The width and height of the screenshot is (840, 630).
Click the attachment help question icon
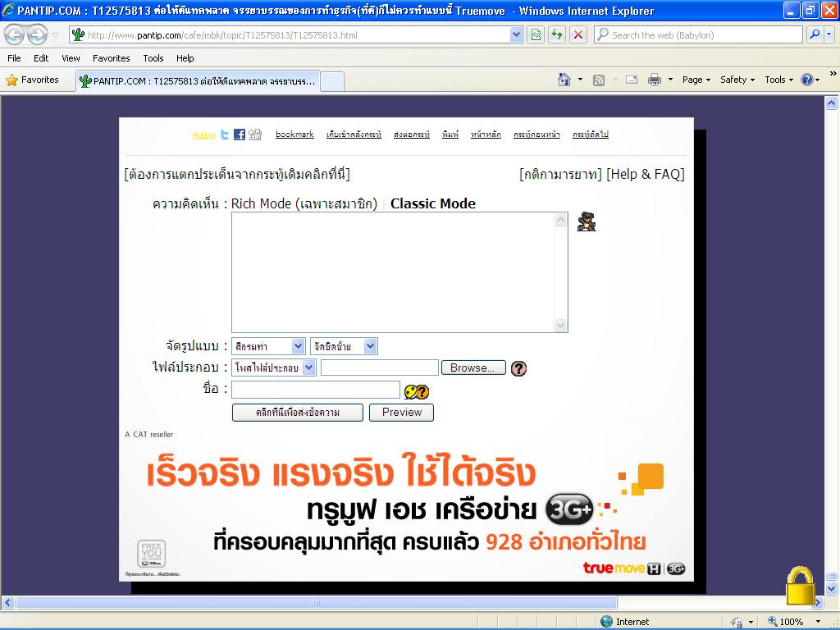(x=518, y=368)
